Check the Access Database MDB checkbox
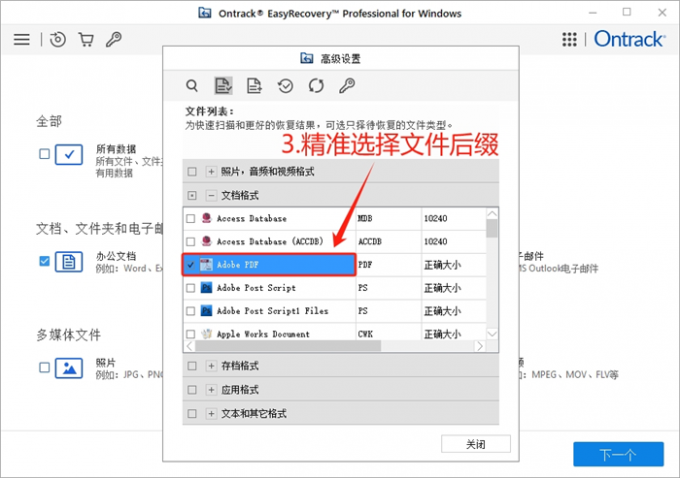Viewport: 680px width, 478px height. pos(190,218)
